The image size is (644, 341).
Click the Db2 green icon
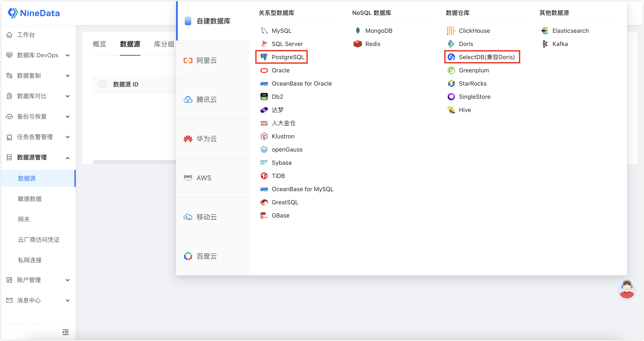(264, 97)
